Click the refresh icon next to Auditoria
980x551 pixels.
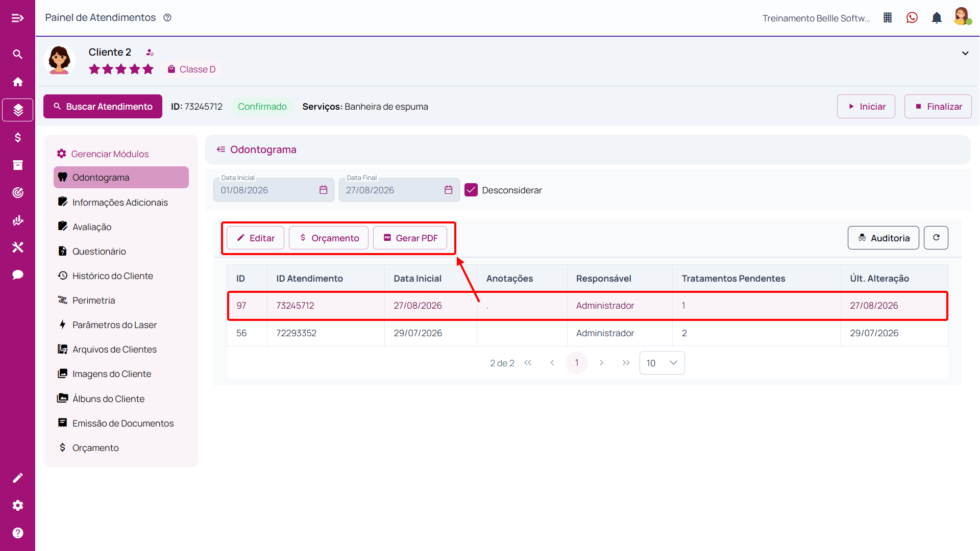tap(936, 238)
